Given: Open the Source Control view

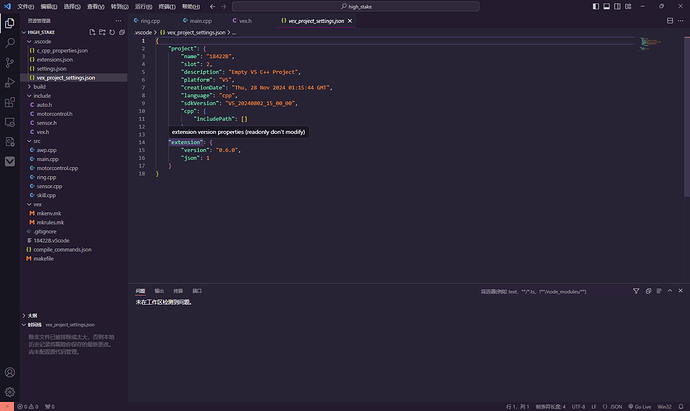Looking at the screenshot, I should click(x=10, y=63).
